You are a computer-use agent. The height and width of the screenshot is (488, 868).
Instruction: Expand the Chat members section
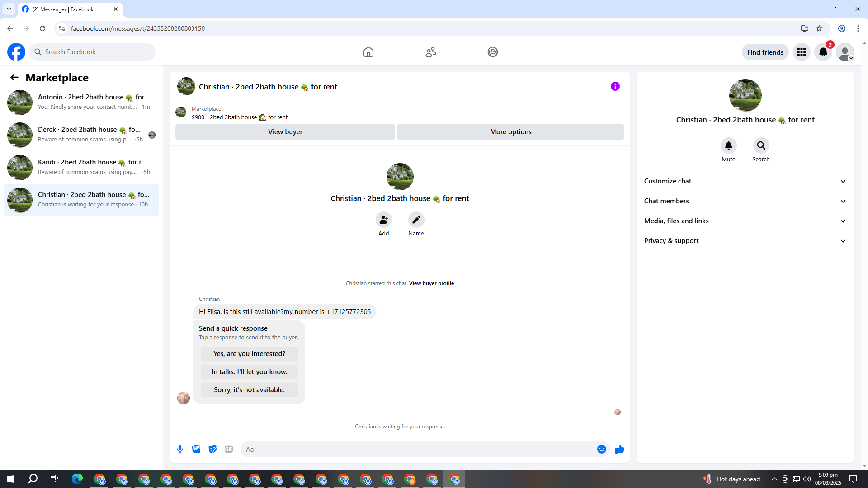745,201
